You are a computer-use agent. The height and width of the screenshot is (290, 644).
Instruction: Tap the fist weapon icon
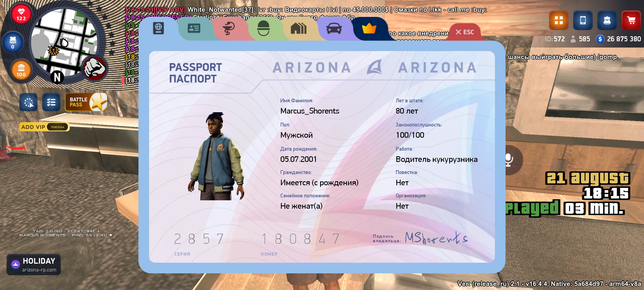click(x=94, y=68)
